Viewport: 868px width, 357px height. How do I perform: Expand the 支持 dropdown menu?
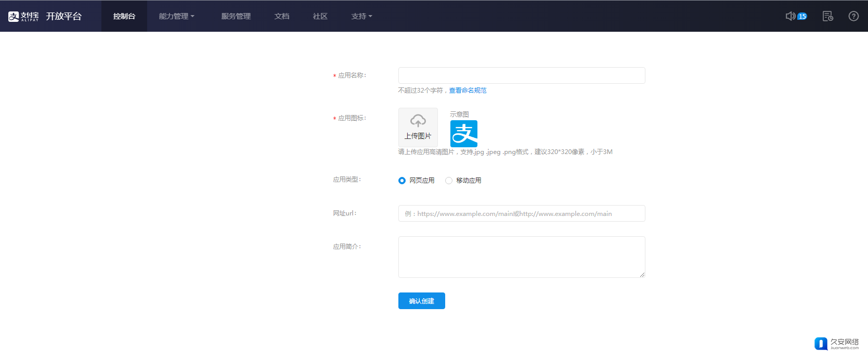361,16
